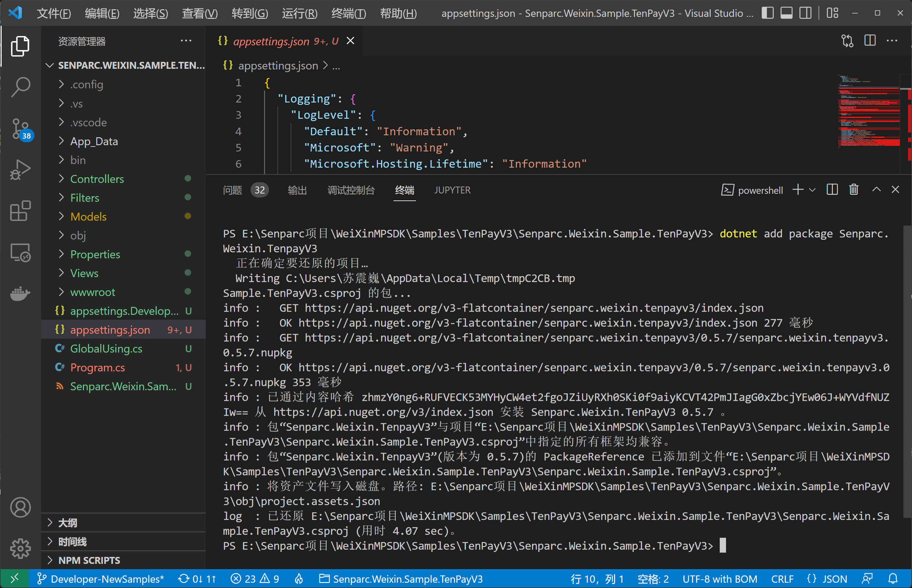Open the Accounts menu icon
Viewport: 912px width, 588px height.
coord(20,507)
